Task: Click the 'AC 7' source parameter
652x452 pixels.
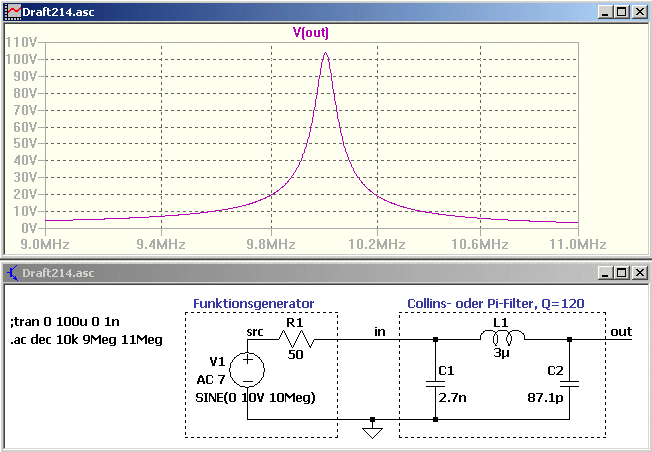Action: pyautogui.click(x=211, y=379)
